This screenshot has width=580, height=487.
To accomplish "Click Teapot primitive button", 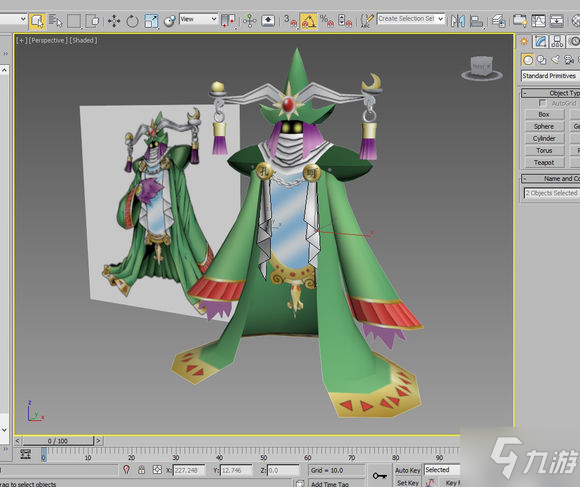I will click(544, 162).
